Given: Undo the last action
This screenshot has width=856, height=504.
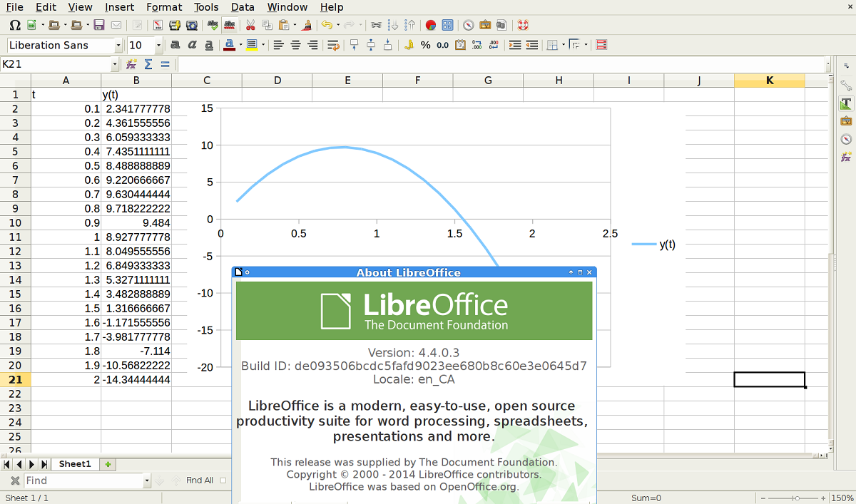Looking at the screenshot, I should point(326,25).
